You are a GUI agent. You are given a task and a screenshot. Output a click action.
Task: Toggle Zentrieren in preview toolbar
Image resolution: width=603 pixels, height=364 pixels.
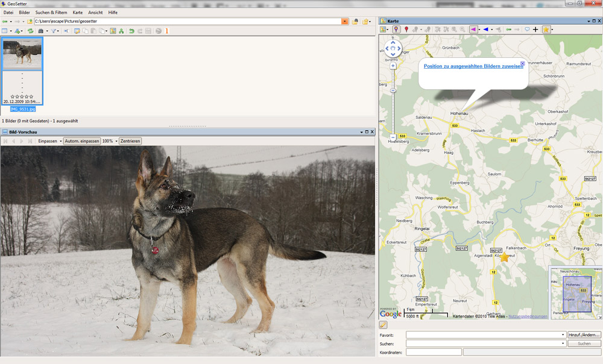tap(130, 141)
